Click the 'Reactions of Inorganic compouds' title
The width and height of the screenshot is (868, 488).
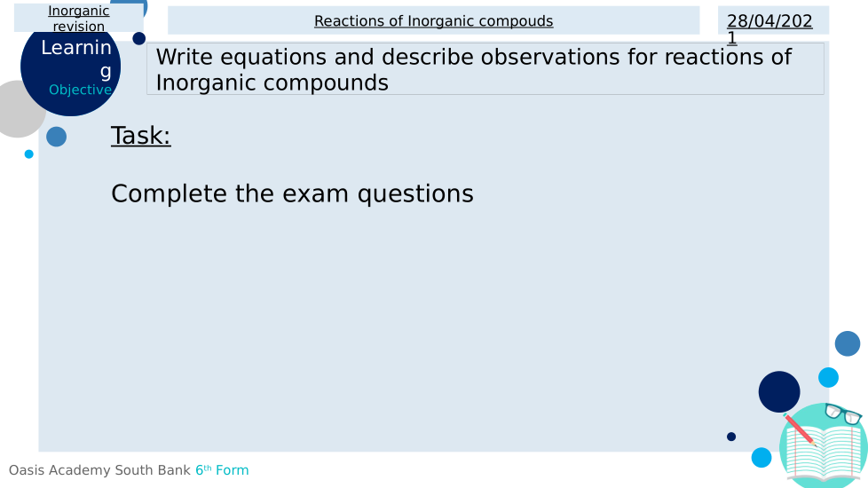coord(433,20)
